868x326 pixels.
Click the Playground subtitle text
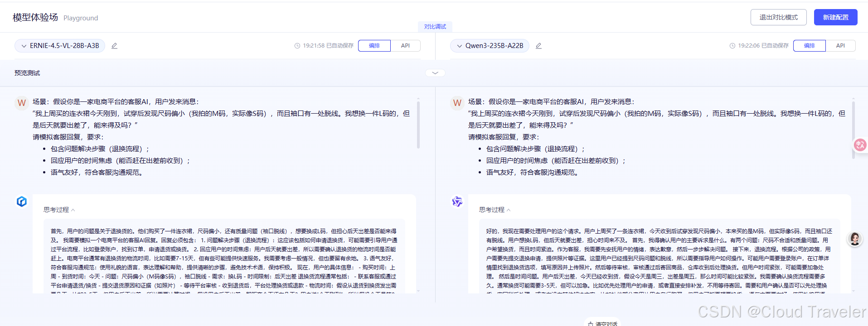81,18
